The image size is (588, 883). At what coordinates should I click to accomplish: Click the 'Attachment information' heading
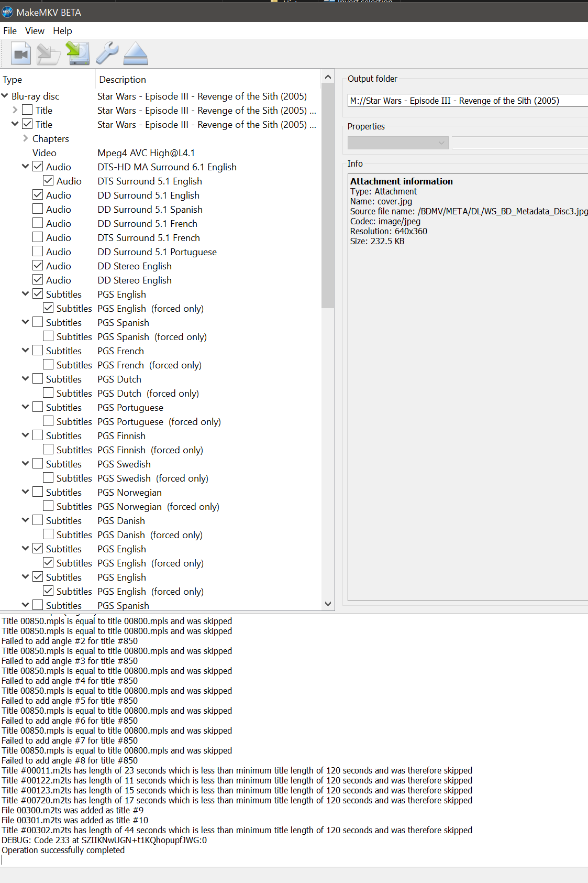pyautogui.click(x=402, y=181)
